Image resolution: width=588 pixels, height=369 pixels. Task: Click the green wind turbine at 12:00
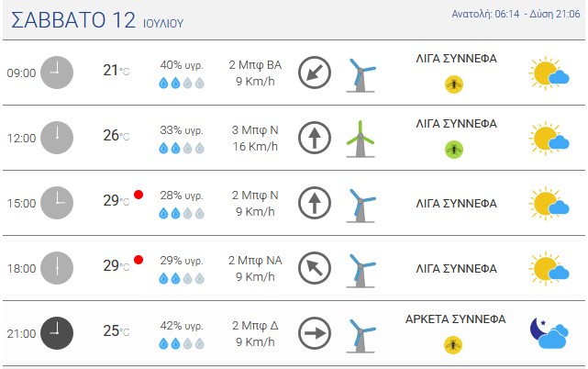pos(361,139)
